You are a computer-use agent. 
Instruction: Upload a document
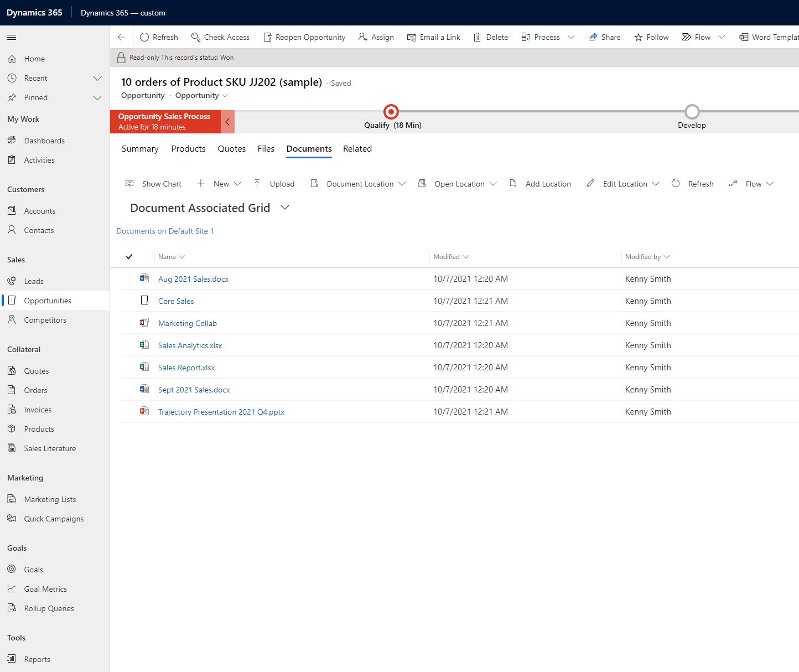[274, 184]
